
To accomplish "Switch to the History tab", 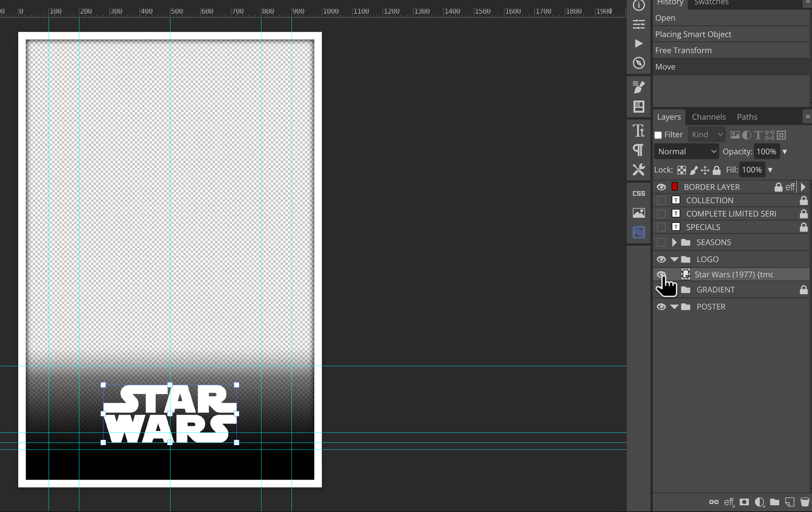I will (670, 3).
